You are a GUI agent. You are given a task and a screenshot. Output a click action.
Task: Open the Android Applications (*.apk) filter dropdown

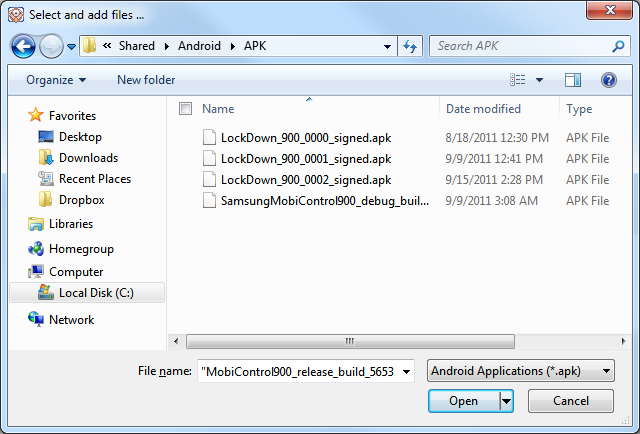coord(520,371)
